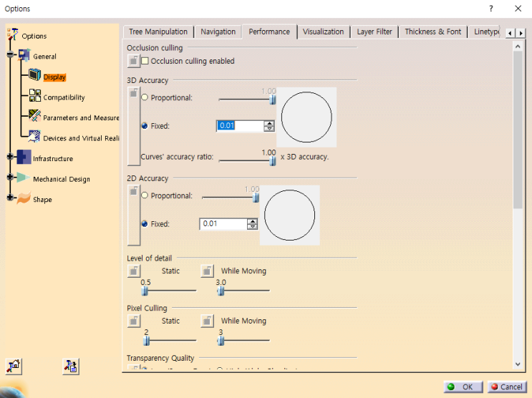This screenshot has height=398, width=532.
Task: Click Level of detail While Moving slider handle
Action: tap(221, 291)
